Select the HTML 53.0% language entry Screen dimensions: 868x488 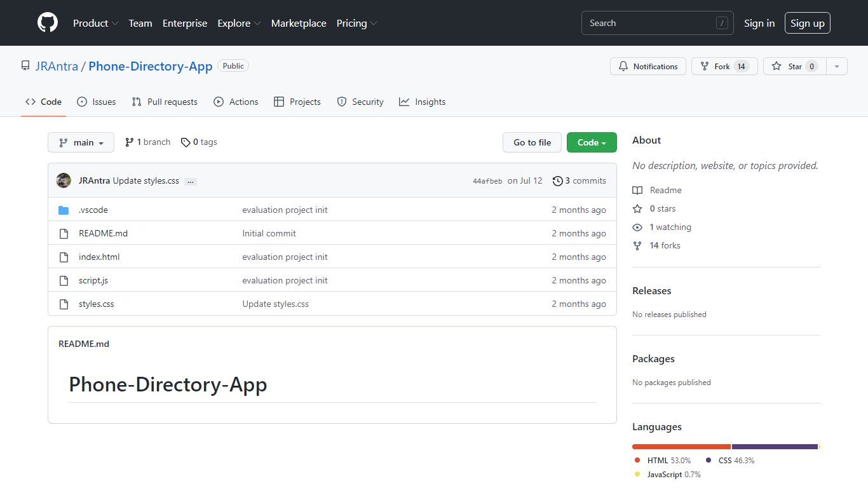(x=663, y=460)
